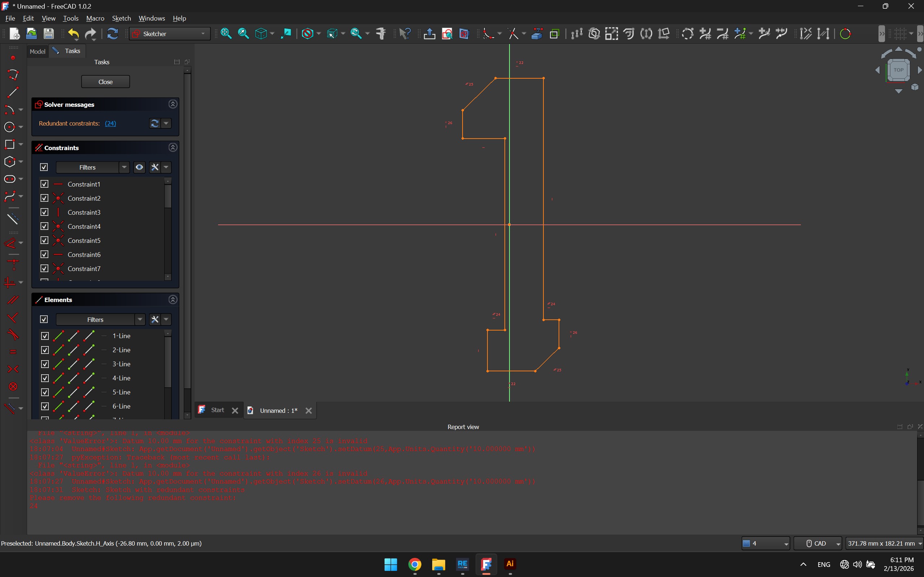
Task: Open File Explorer from the taskbar
Action: [x=439, y=564]
